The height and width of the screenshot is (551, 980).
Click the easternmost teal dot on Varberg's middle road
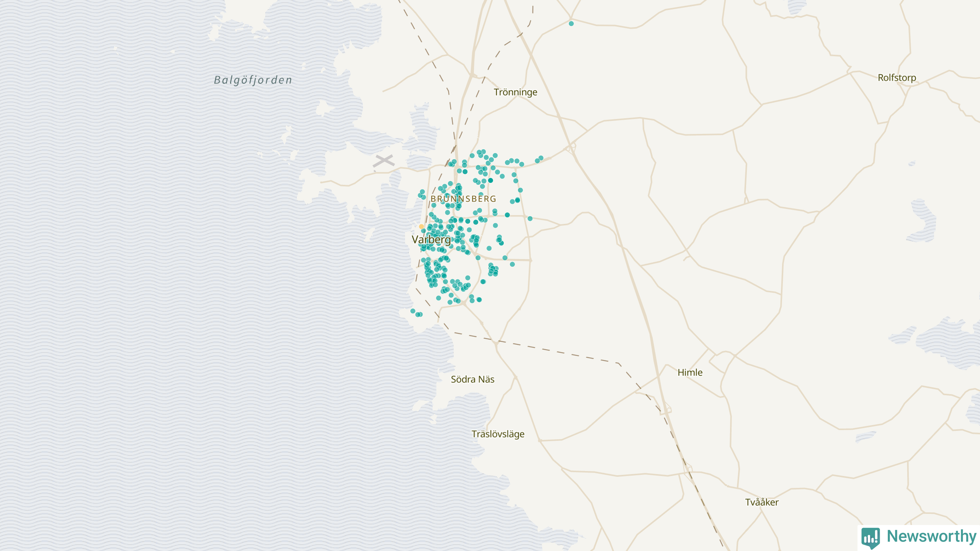530,218
